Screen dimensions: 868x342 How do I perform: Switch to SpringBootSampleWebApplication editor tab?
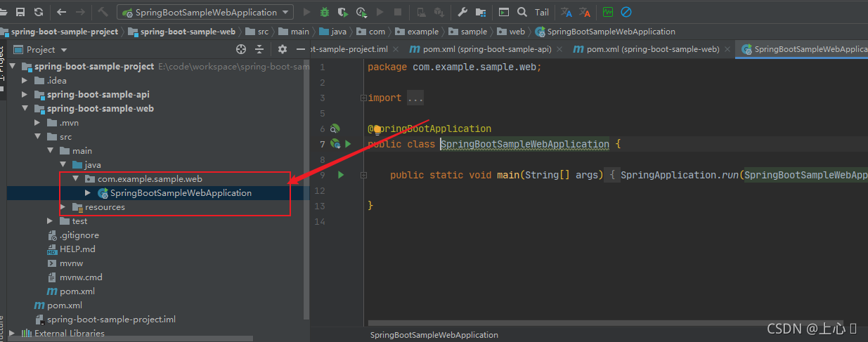(x=802, y=49)
